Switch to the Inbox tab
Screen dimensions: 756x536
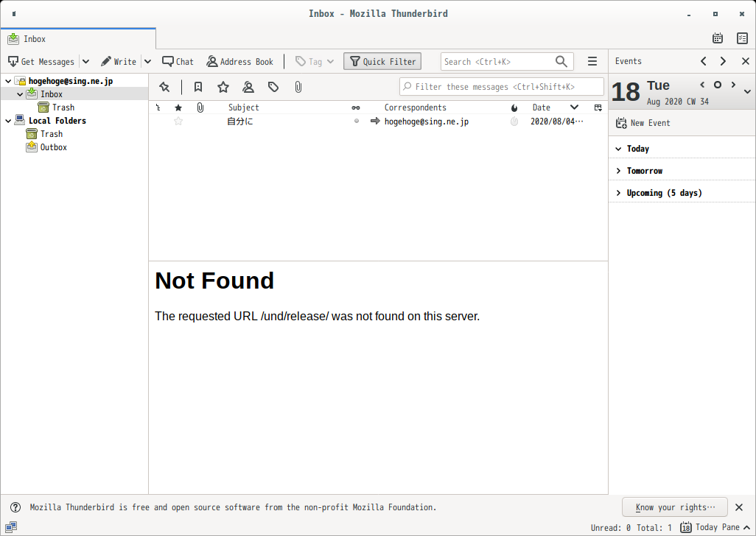pos(78,38)
